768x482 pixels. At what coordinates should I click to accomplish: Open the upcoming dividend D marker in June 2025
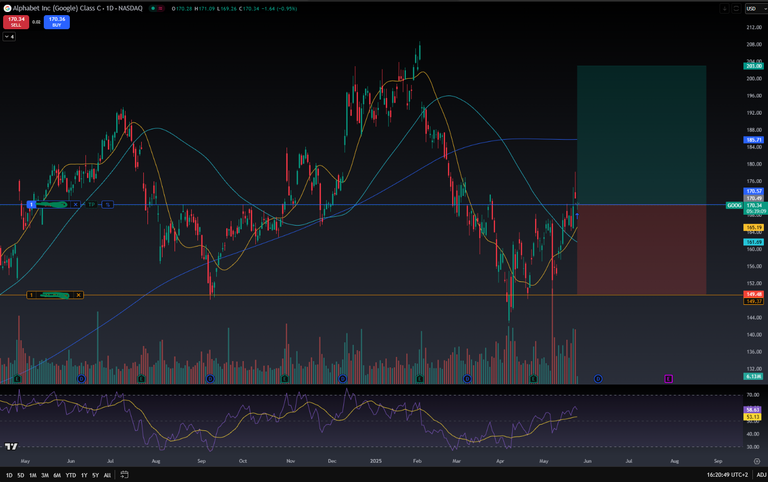click(x=598, y=379)
